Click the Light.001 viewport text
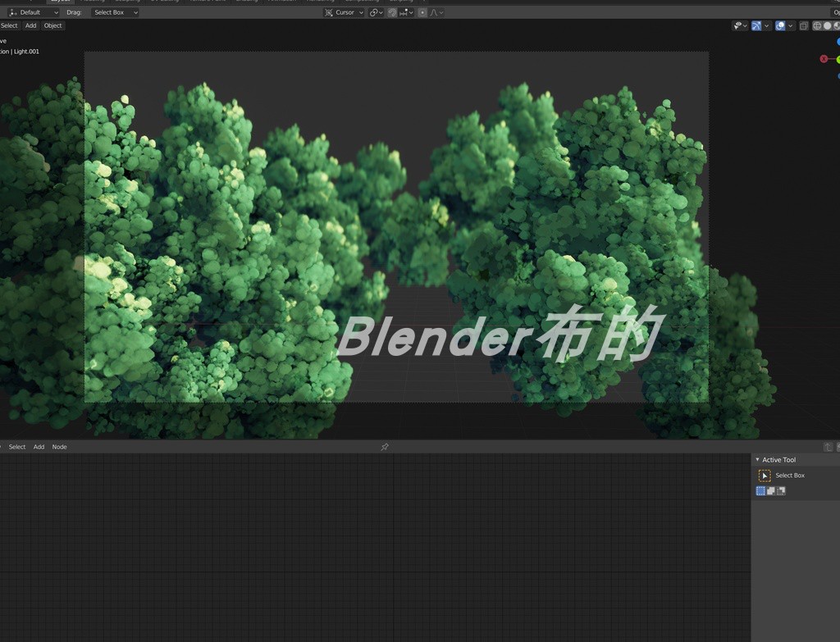Screen dimensions: 840x642 pos(26,52)
